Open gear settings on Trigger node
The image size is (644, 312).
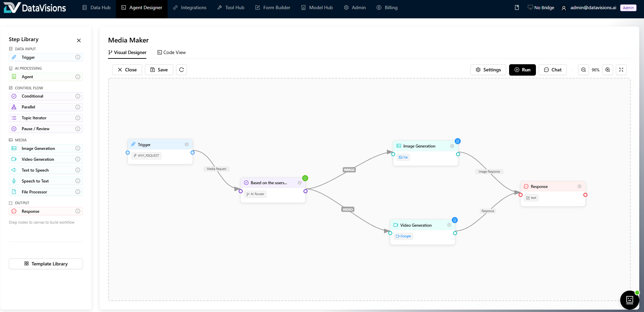(187, 144)
